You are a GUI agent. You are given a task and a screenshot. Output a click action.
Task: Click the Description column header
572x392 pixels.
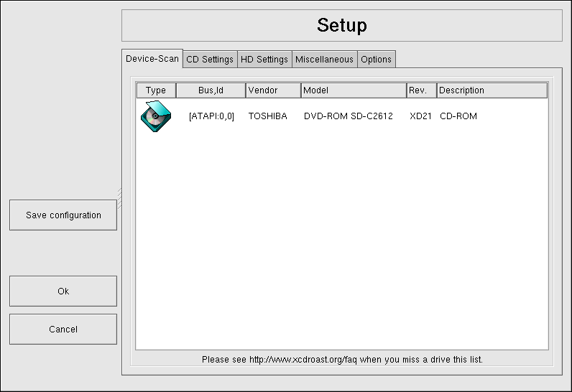(492, 90)
